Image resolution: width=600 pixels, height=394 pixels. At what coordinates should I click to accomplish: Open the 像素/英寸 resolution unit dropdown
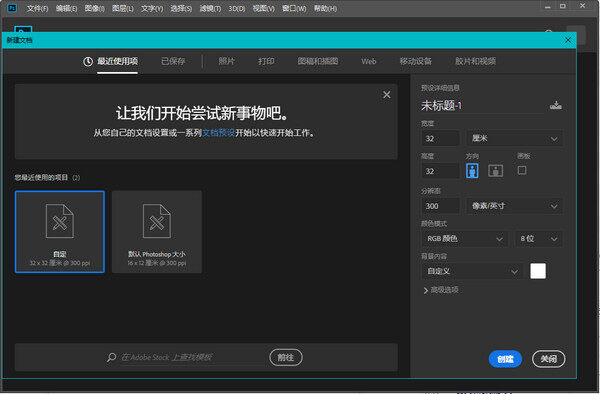[515, 206]
